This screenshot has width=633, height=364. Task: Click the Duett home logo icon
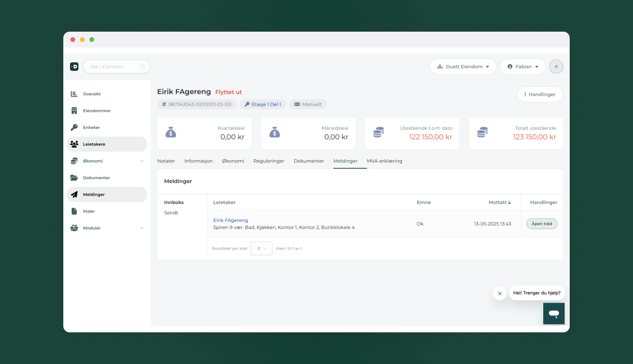pyautogui.click(x=74, y=66)
